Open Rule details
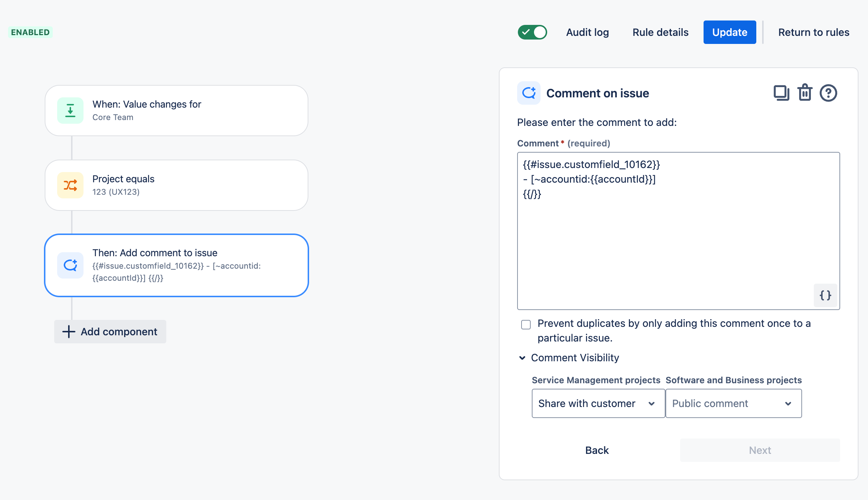 point(660,32)
